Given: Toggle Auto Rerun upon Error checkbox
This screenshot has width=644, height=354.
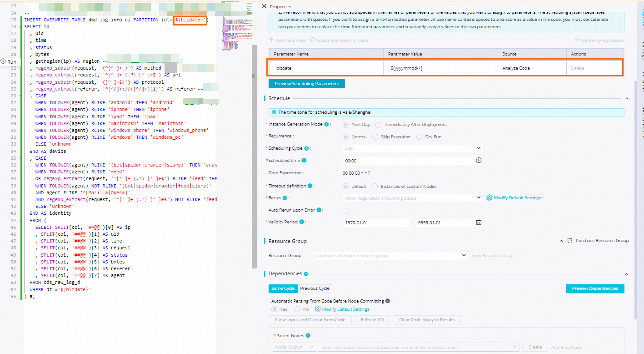Looking at the screenshot, I should tap(345, 210).
